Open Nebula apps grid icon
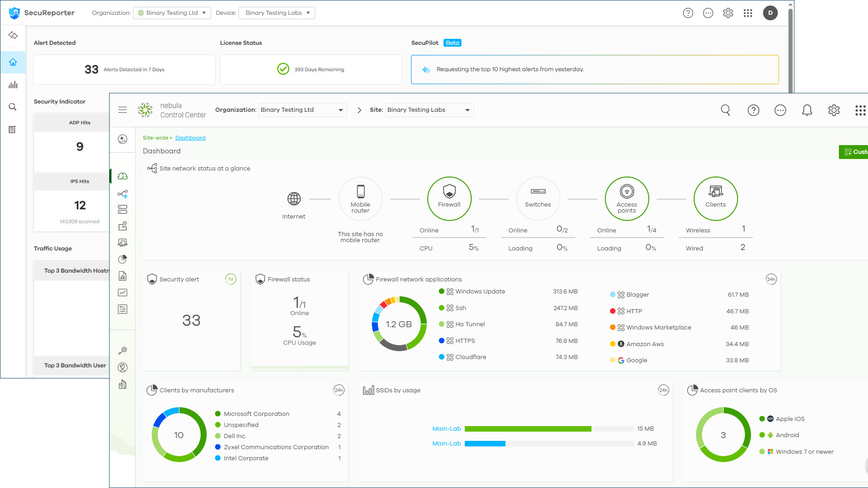The width and height of the screenshot is (868, 488). pos(860,110)
